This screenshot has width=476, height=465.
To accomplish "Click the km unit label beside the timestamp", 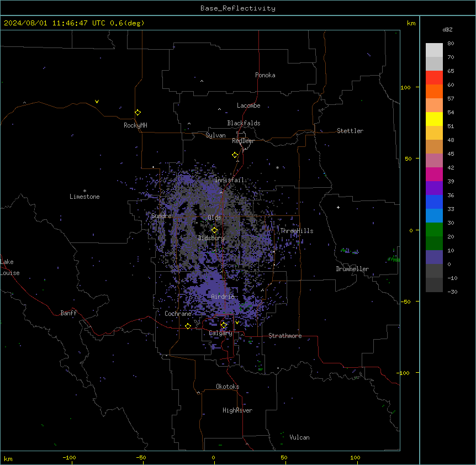I will pyautogui.click(x=411, y=23).
